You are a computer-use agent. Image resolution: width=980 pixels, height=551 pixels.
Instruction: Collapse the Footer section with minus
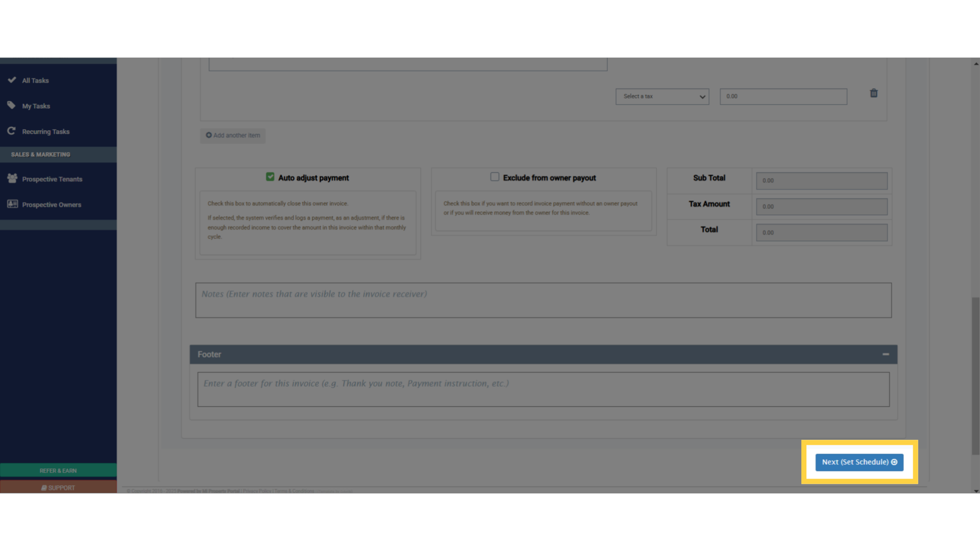886,355
